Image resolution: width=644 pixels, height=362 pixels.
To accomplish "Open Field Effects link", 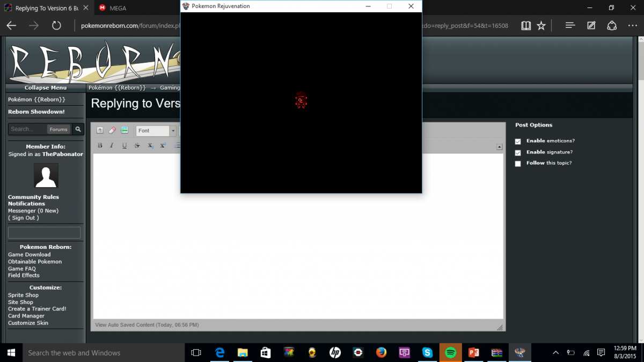I will [x=24, y=275].
